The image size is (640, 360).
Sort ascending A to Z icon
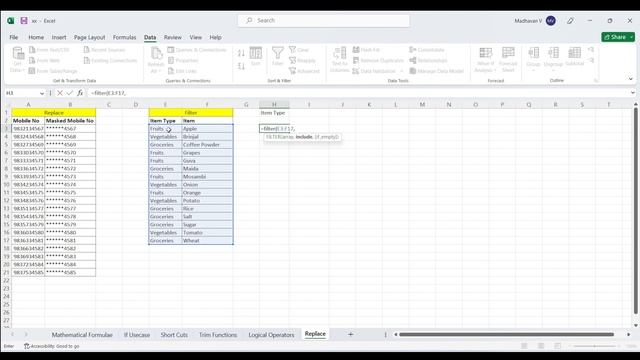point(241,53)
